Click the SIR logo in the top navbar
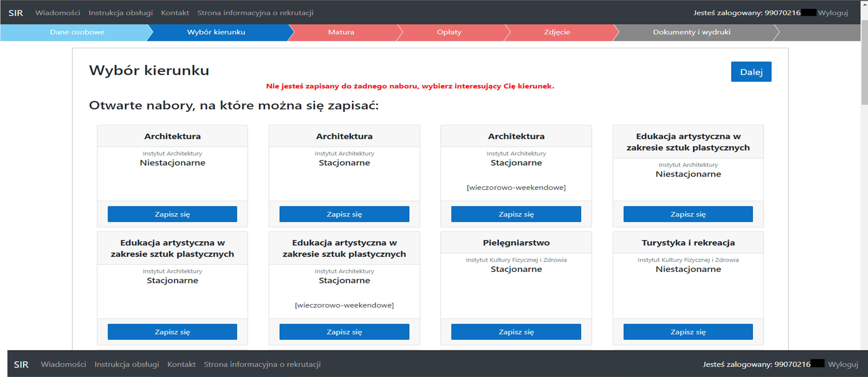Viewport: 868px width, 377px height. (x=15, y=13)
